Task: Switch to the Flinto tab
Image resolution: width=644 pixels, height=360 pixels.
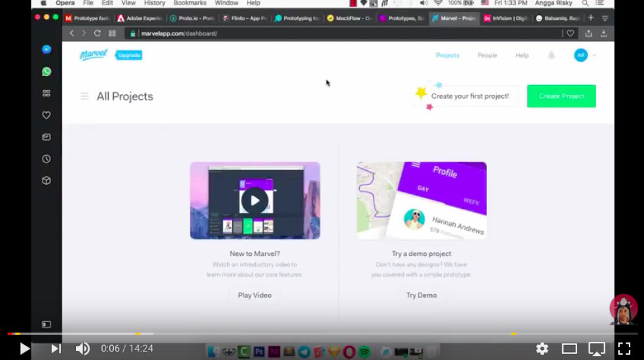Action: click(x=245, y=18)
